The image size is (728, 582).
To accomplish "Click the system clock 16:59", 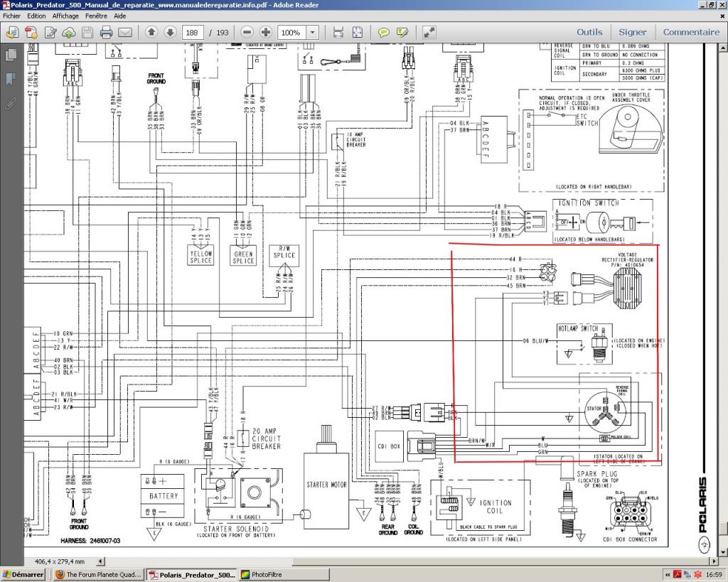I will [x=714, y=575].
